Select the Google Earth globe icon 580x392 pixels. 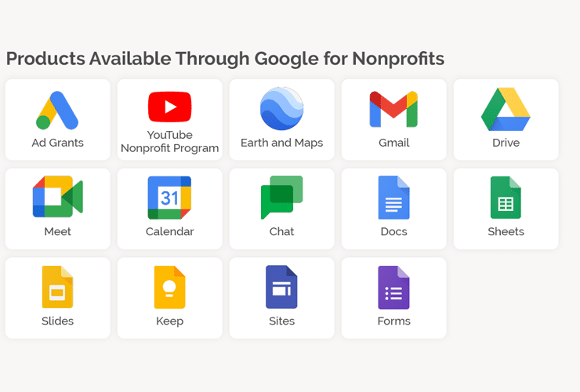[282, 108]
